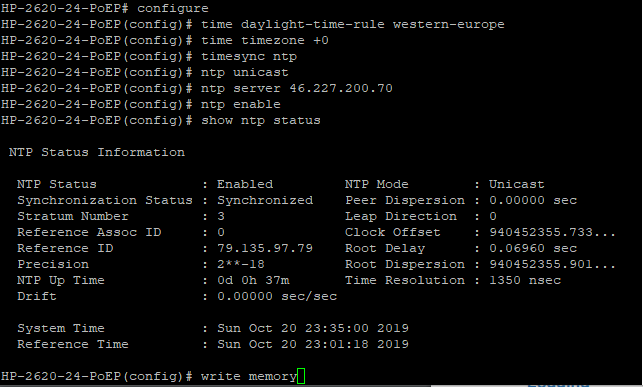Viewport: 643px width, 387px height.
Task: Click the 'Leap Direction' label
Action: [x=401, y=216]
